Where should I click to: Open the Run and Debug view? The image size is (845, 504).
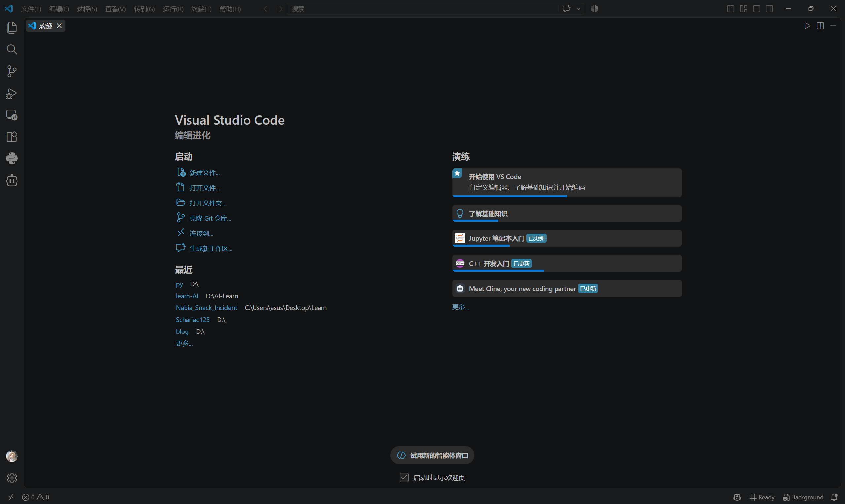pos(12,93)
